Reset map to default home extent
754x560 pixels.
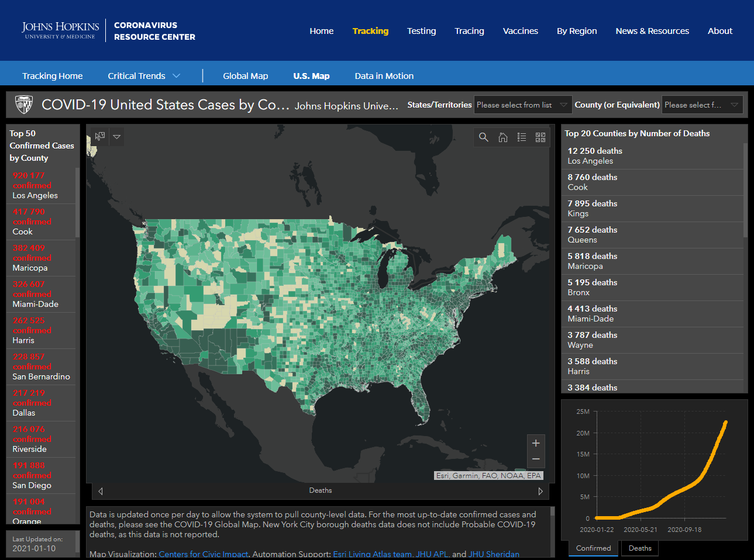click(x=502, y=137)
